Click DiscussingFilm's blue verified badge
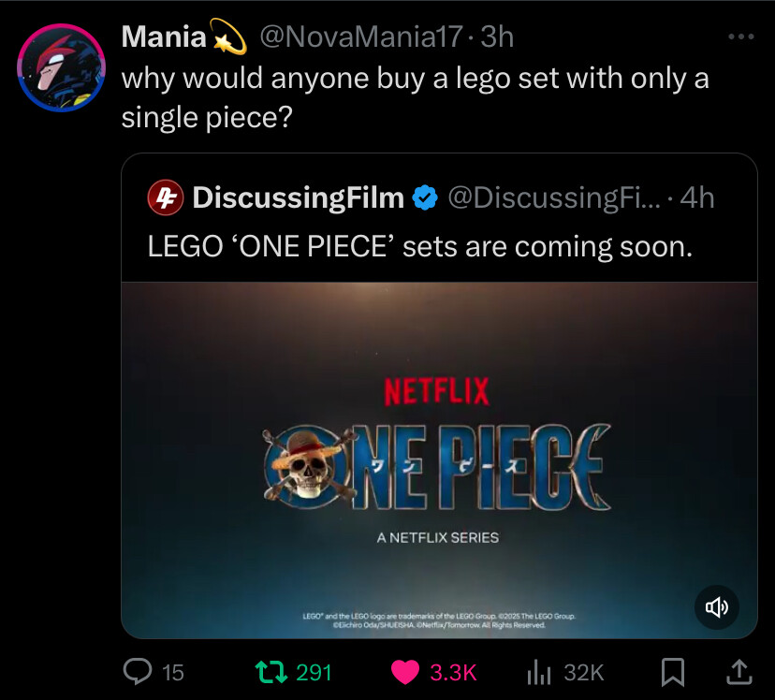 coord(425,197)
